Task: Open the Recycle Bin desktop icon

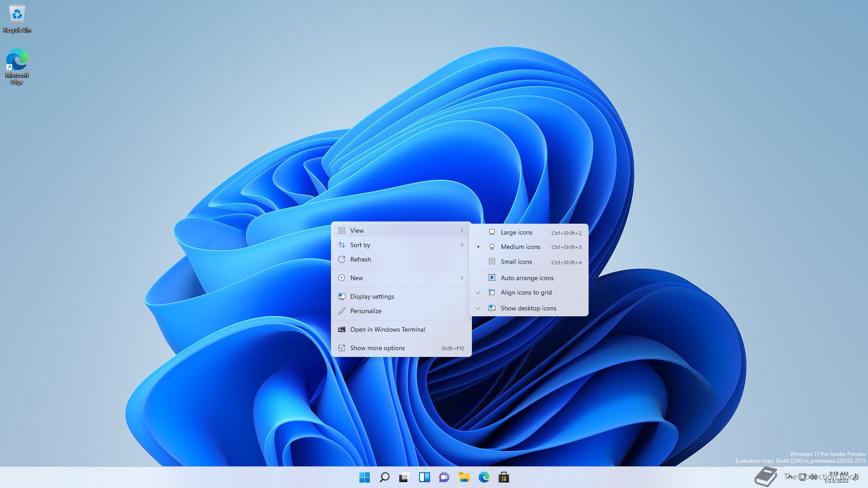Action: 17,19
